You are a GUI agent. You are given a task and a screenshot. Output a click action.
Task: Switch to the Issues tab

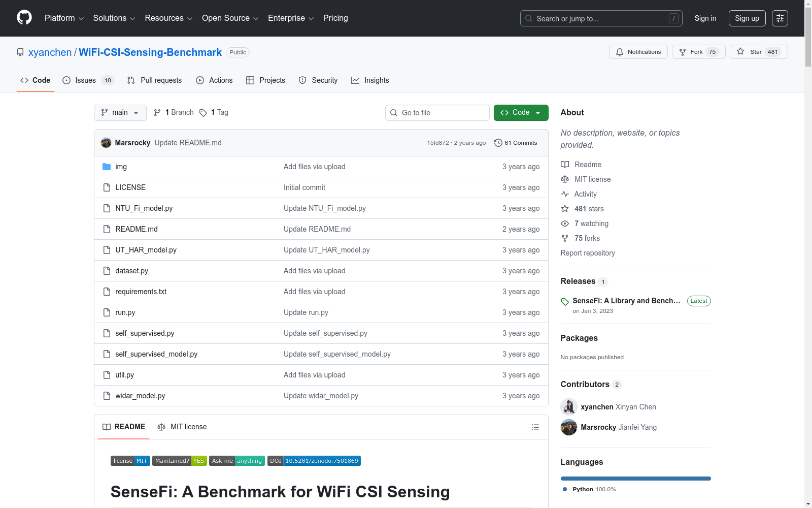[88, 80]
